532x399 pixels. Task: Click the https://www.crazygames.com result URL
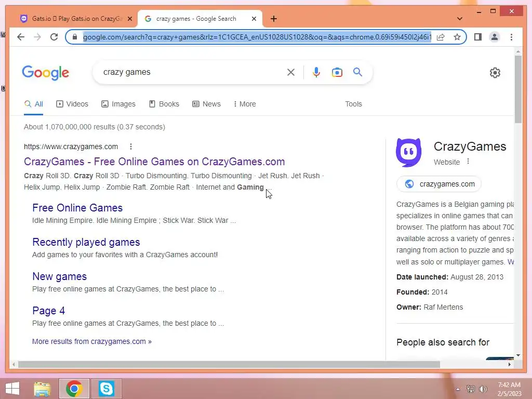tap(71, 147)
